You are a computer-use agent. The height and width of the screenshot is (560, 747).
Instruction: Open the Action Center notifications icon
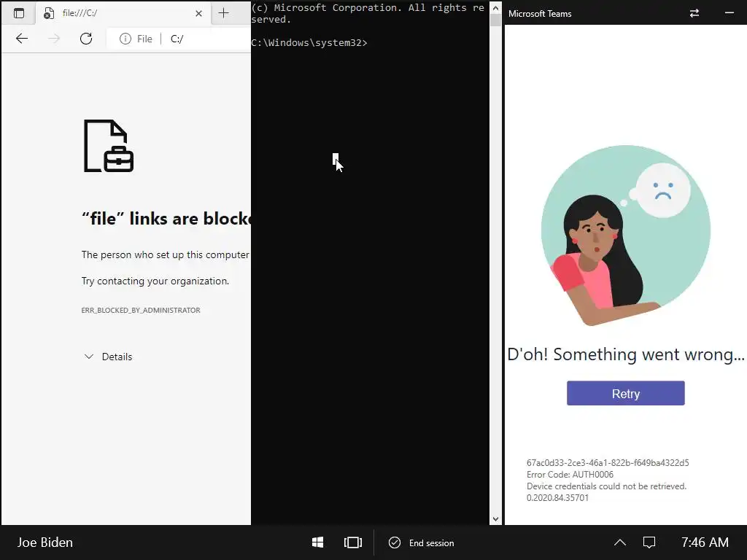649,542
